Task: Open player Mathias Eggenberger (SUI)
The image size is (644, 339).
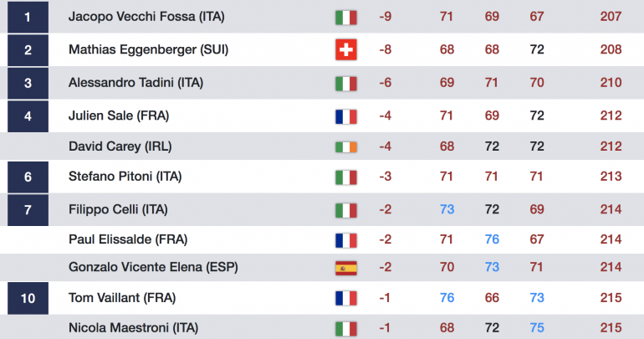Action: (x=148, y=49)
